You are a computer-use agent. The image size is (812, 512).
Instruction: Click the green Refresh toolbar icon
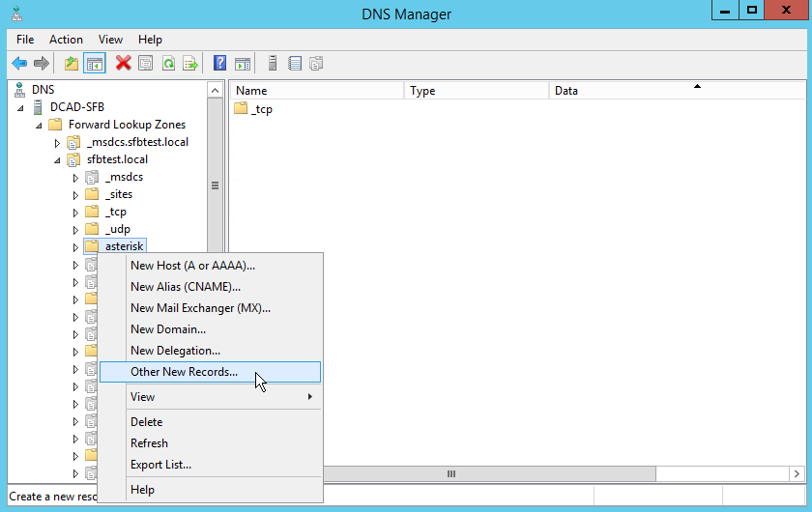(x=168, y=64)
